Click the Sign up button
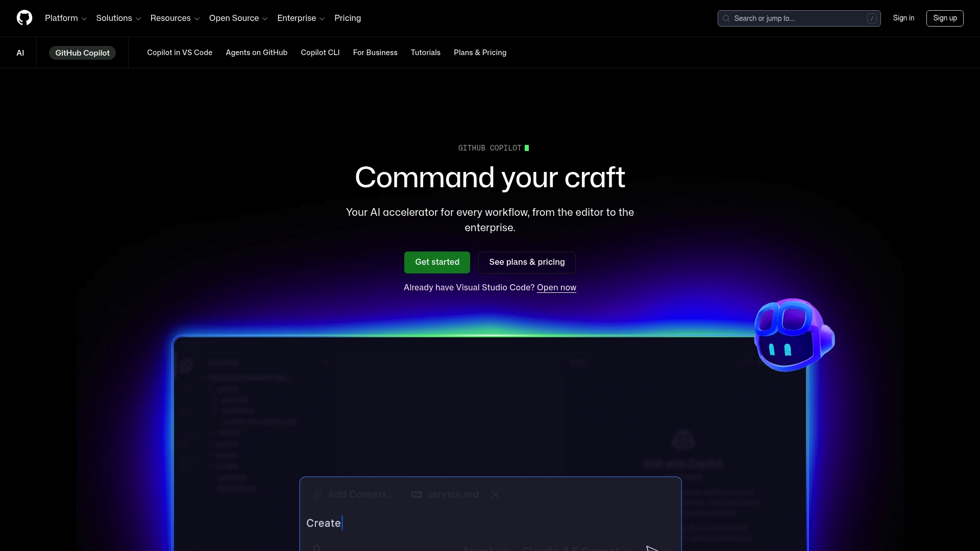Viewport: 980px width, 551px height. (945, 18)
